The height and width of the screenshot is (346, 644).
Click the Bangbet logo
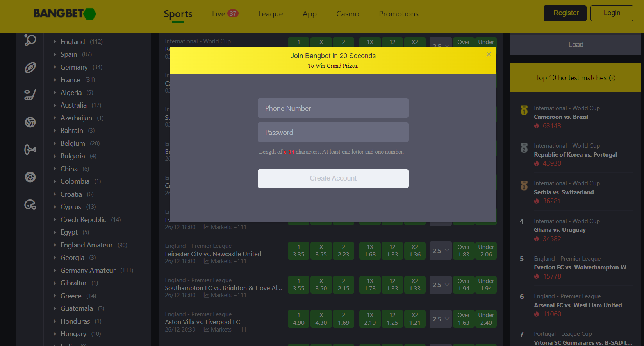65,14
